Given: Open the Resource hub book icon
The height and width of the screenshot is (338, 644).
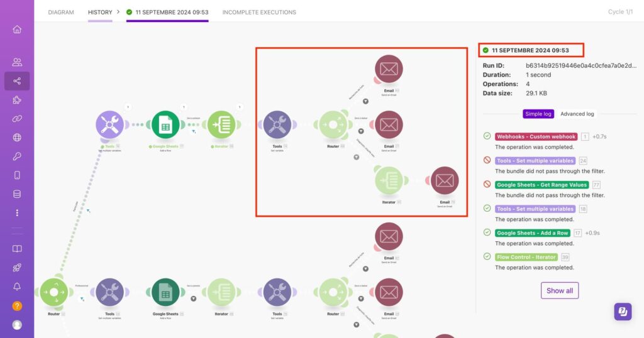Looking at the screenshot, I should (17, 249).
